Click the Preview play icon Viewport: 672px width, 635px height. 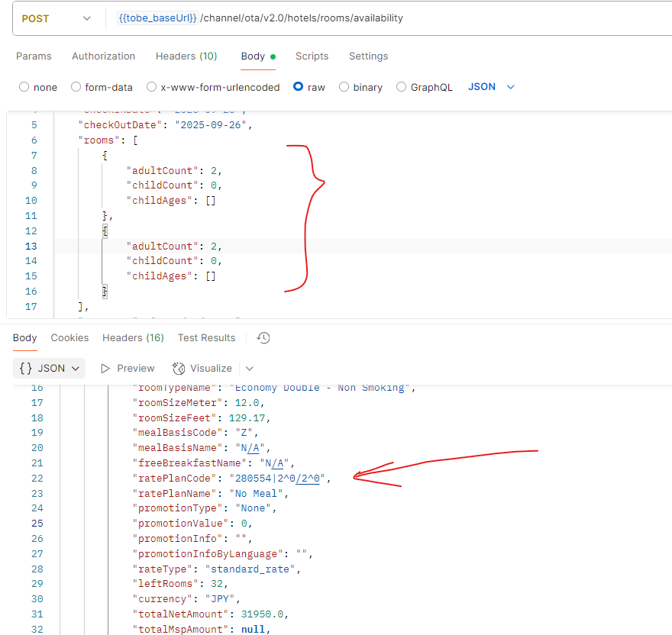(x=105, y=369)
